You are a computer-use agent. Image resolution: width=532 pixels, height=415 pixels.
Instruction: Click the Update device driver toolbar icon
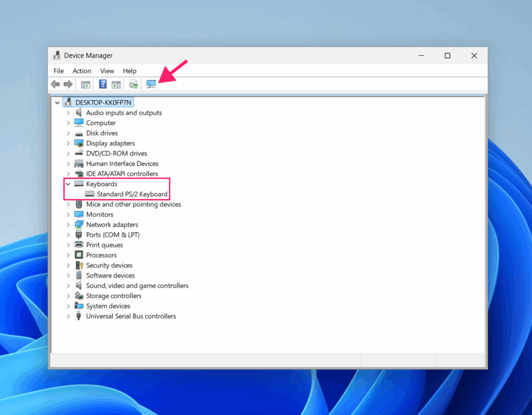click(x=134, y=84)
